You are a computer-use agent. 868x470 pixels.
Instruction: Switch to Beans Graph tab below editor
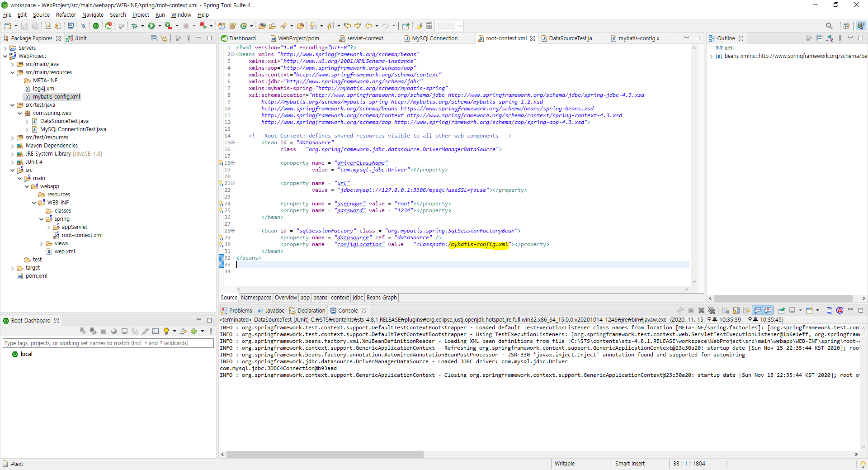pyautogui.click(x=382, y=298)
